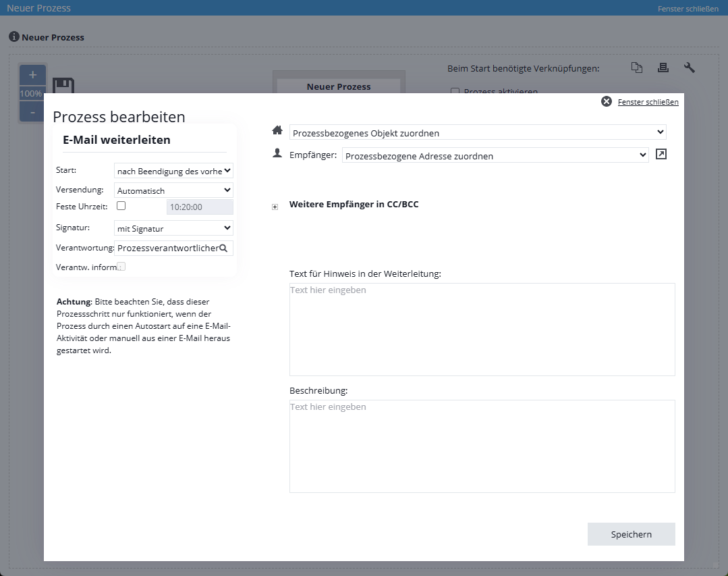Image resolution: width=728 pixels, height=576 pixels.
Task: Open the Empfänger address dropdown
Action: pyautogui.click(x=495, y=156)
